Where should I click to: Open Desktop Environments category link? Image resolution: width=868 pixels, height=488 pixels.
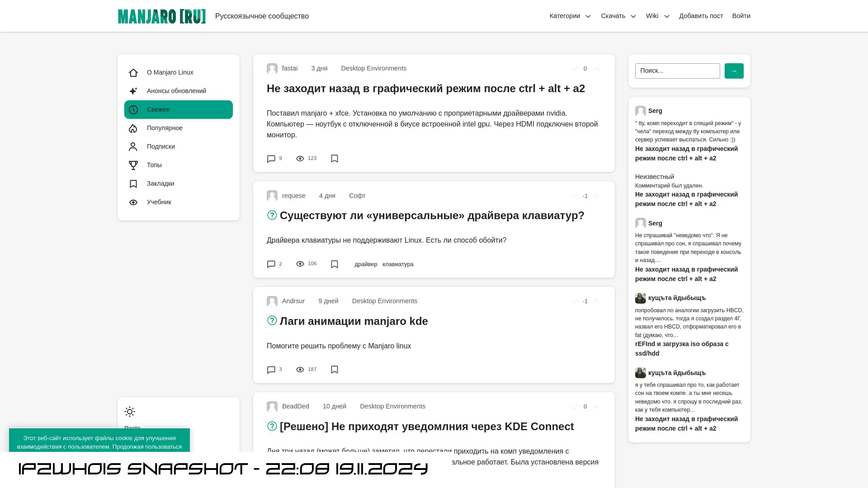(x=374, y=68)
